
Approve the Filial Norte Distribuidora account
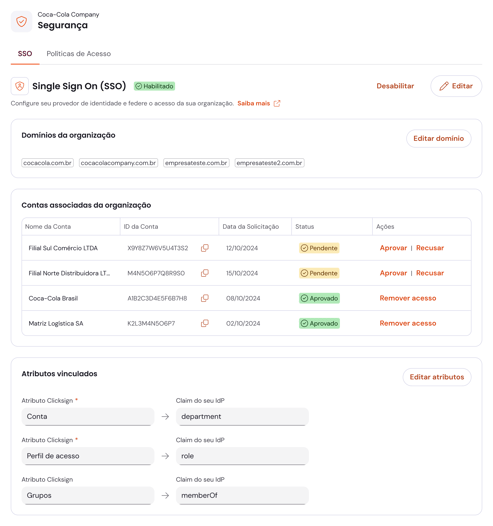[x=393, y=273]
